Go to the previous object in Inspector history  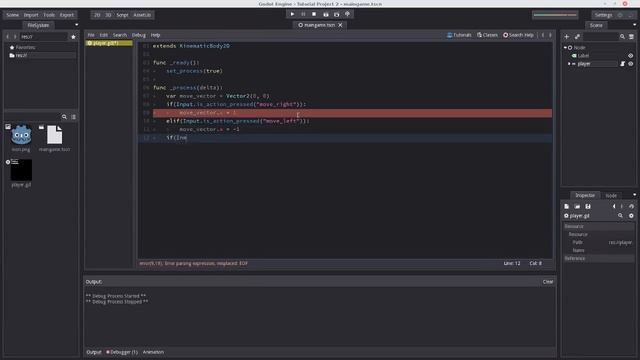[614, 207]
